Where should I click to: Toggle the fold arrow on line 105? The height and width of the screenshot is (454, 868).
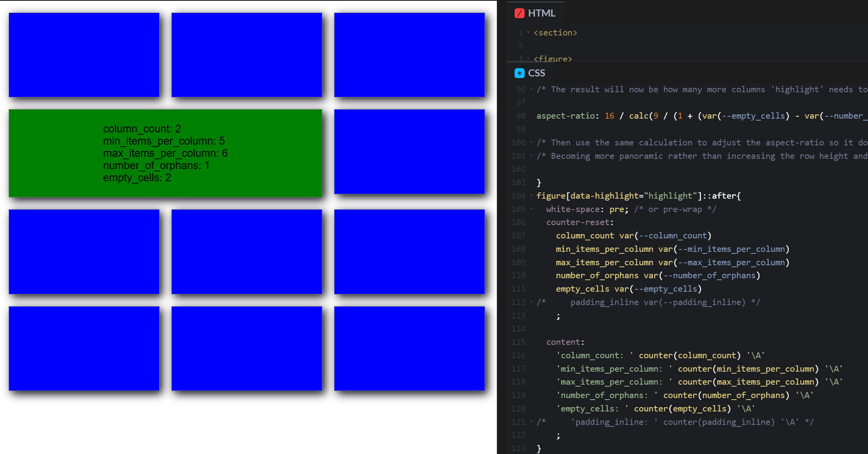point(531,209)
